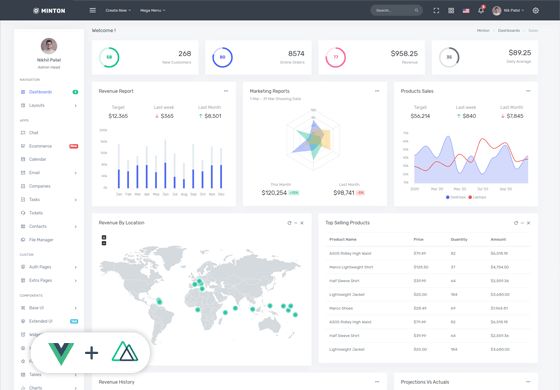Open Projections Vs Actuals options menu

528,382
